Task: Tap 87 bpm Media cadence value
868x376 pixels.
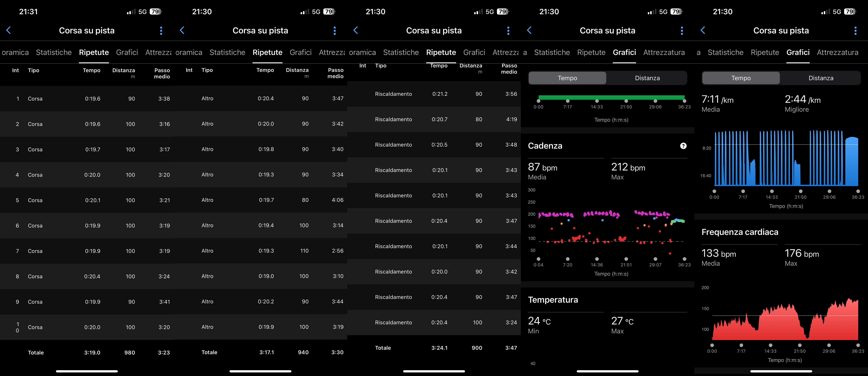Action: coord(542,167)
